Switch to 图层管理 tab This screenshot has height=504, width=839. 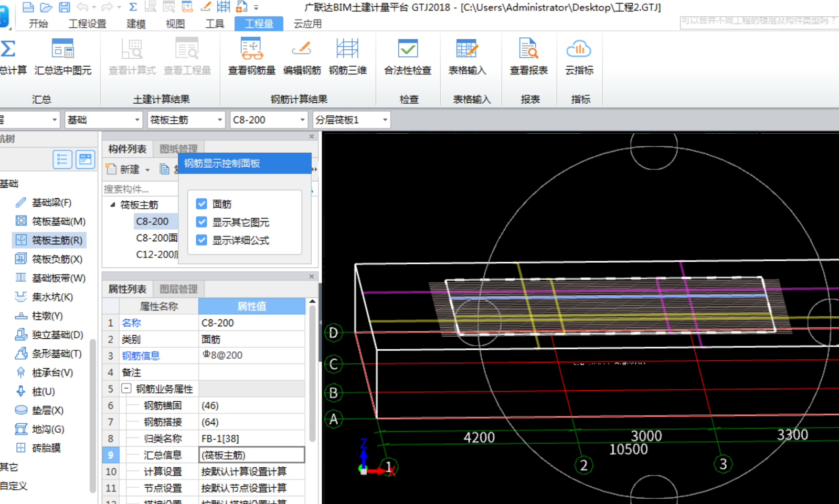178,289
